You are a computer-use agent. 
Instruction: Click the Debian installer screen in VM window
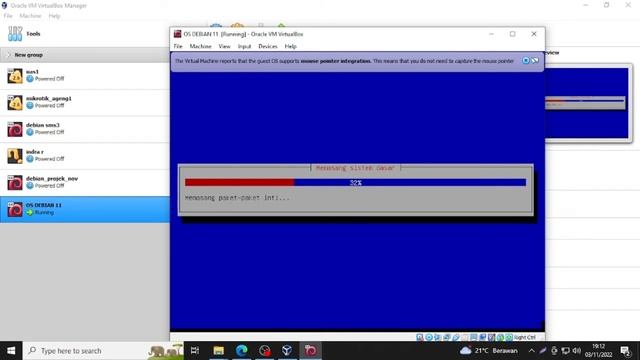pyautogui.click(x=357, y=200)
